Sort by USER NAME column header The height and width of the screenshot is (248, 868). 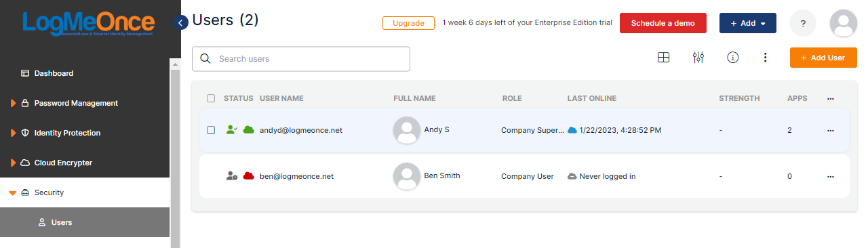[281, 98]
